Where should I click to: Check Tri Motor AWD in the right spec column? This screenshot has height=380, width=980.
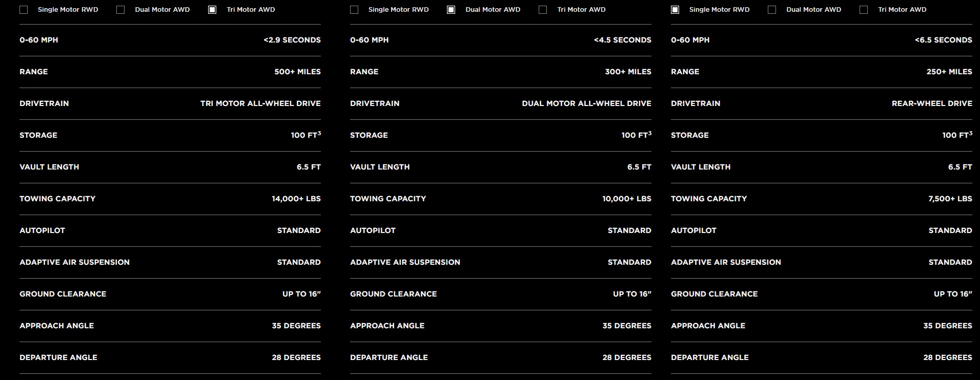click(864, 10)
